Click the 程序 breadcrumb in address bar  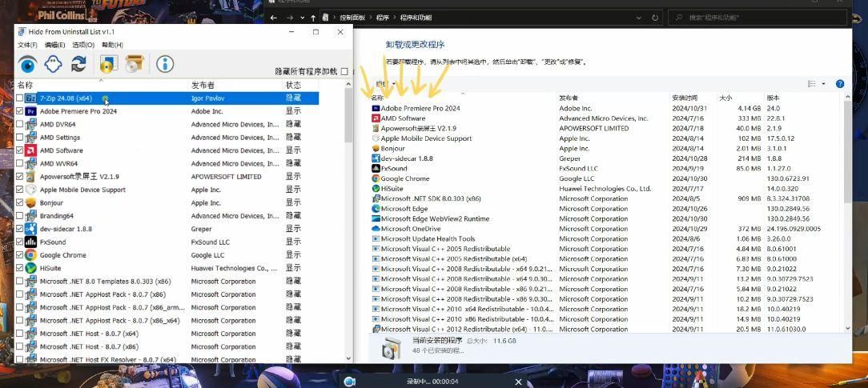383,18
